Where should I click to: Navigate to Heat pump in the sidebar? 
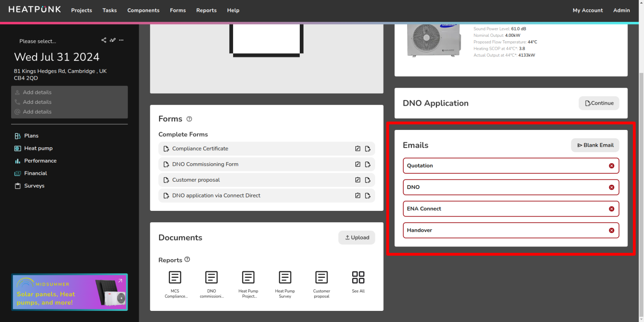tap(33, 148)
